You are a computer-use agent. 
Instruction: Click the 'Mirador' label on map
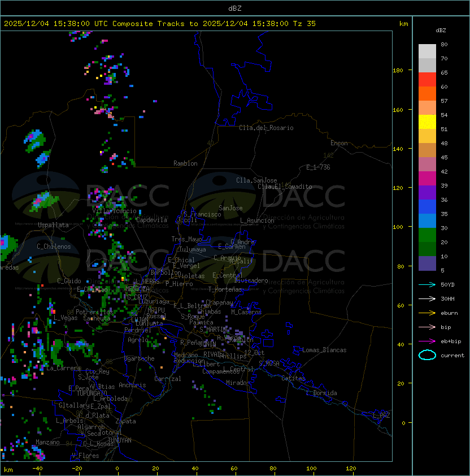tap(238, 383)
